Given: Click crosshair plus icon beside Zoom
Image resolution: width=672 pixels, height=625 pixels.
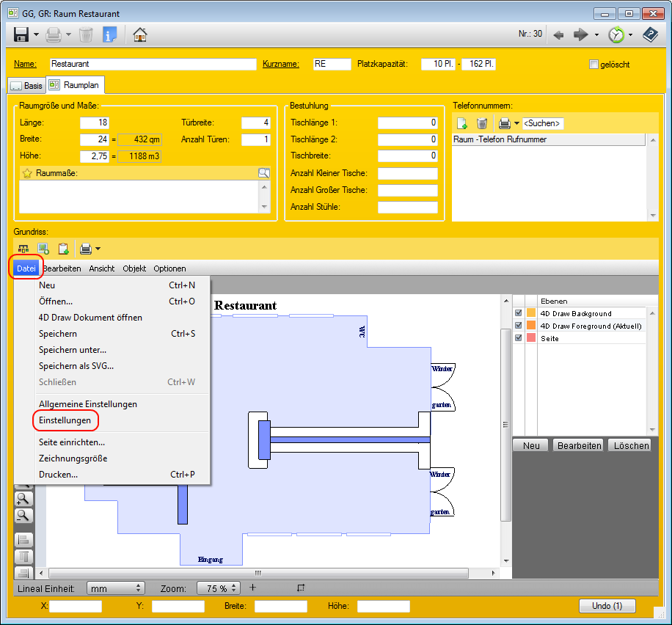Looking at the screenshot, I should pyautogui.click(x=252, y=588).
